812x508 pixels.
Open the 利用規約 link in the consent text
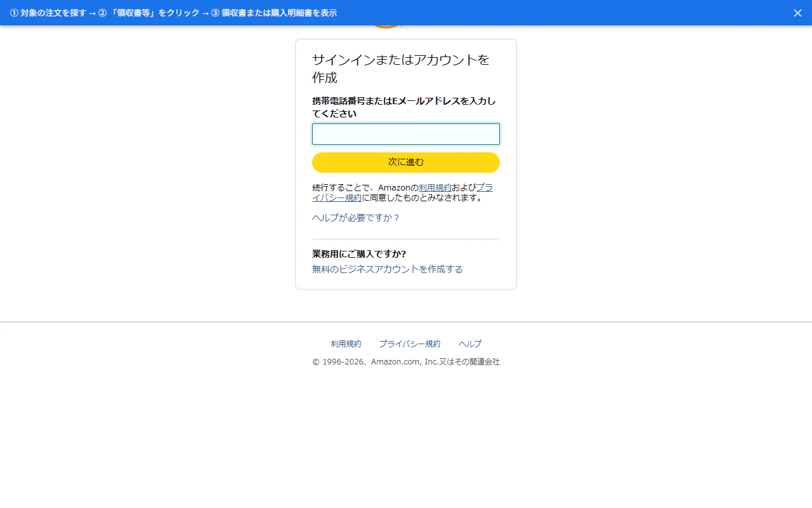coord(435,188)
